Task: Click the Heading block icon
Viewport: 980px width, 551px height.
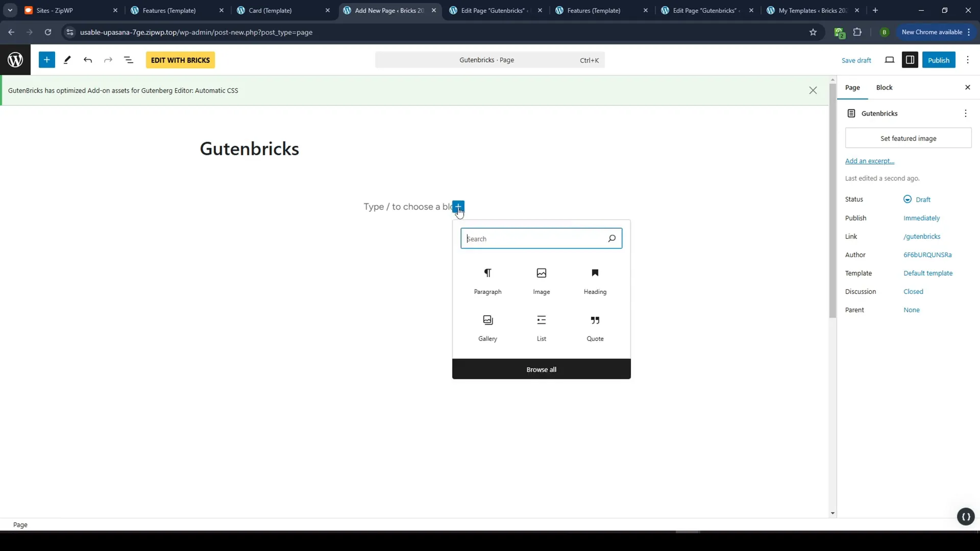Action: click(595, 272)
